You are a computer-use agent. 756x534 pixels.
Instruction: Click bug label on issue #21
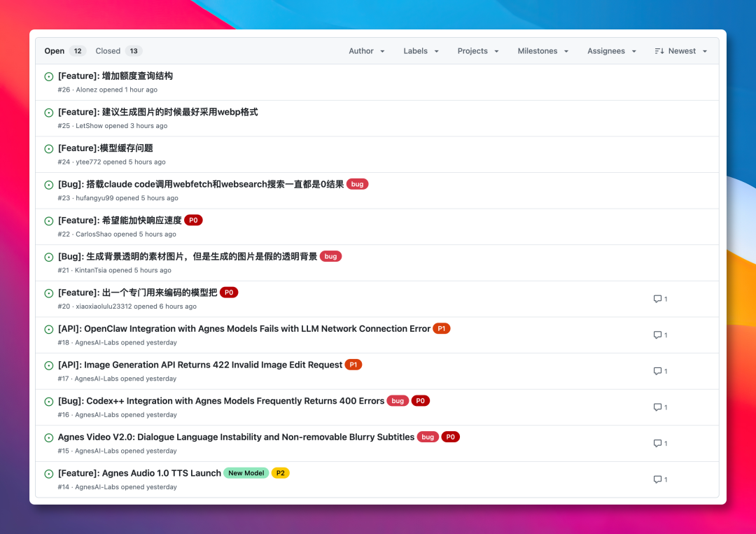click(x=330, y=256)
